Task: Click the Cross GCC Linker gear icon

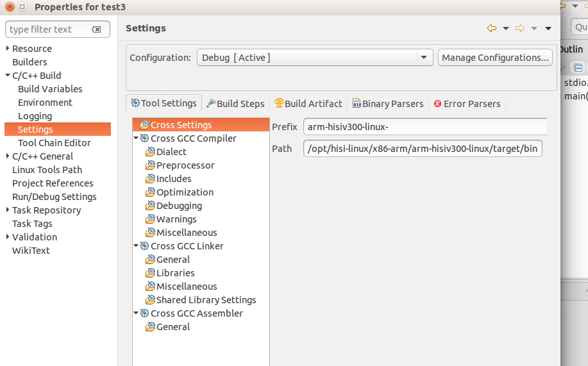Action: click(145, 246)
